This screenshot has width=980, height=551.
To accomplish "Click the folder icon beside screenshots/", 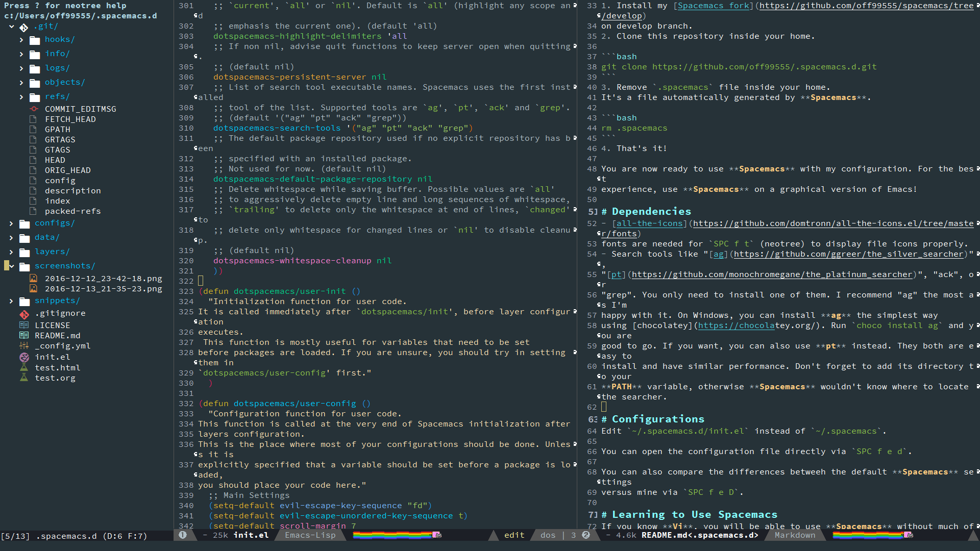I will click(24, 267).
